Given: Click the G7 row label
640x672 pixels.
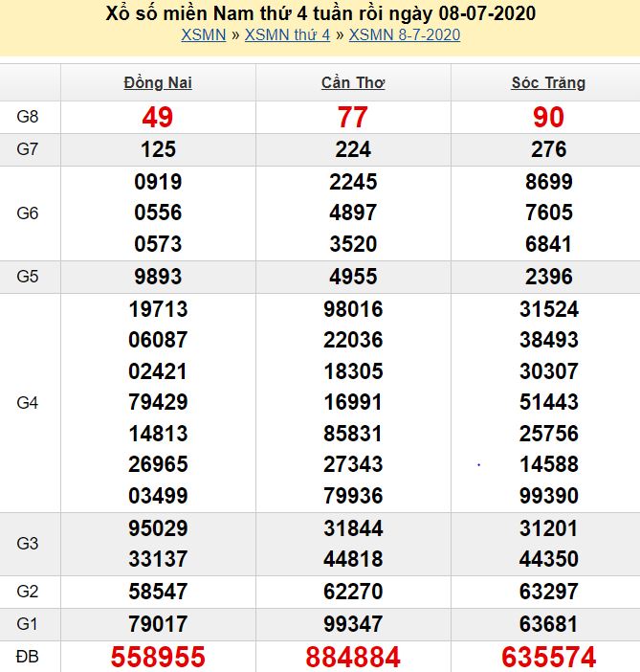Looking at the screenshot, I should (x=28, y=149).
